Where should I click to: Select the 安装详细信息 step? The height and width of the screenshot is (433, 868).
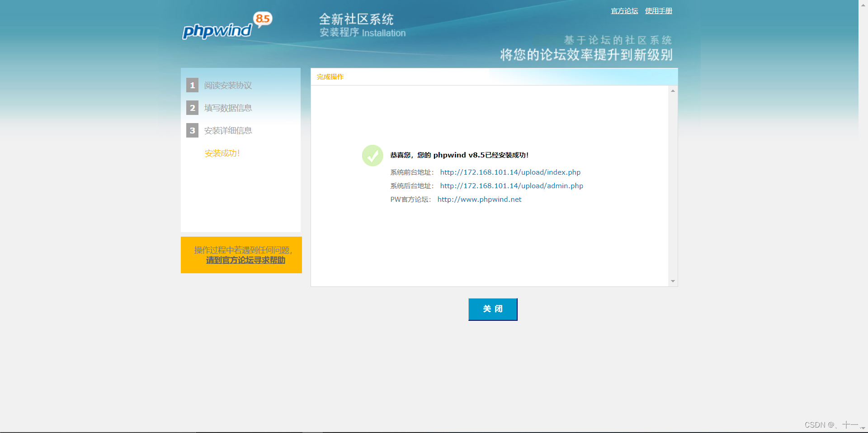(x=228, y=131)
